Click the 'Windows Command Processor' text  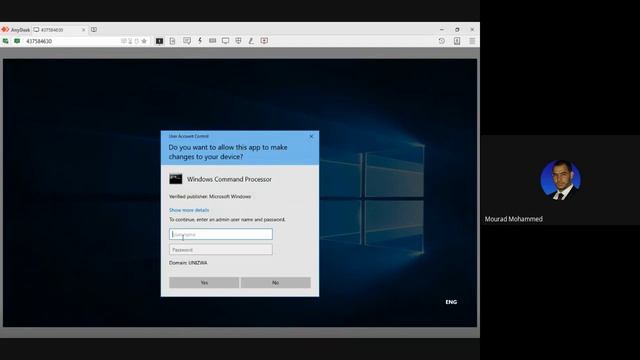[229, 179]
